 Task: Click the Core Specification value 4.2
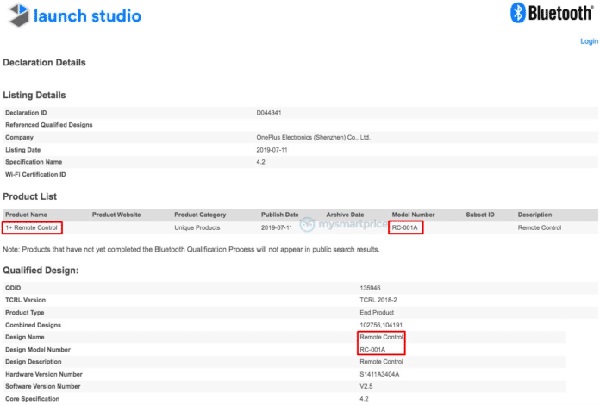click(x=364, y=399)
